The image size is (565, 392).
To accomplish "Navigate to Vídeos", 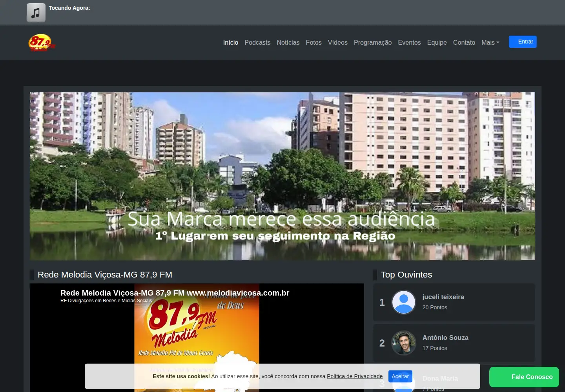I will pos(338,42).
